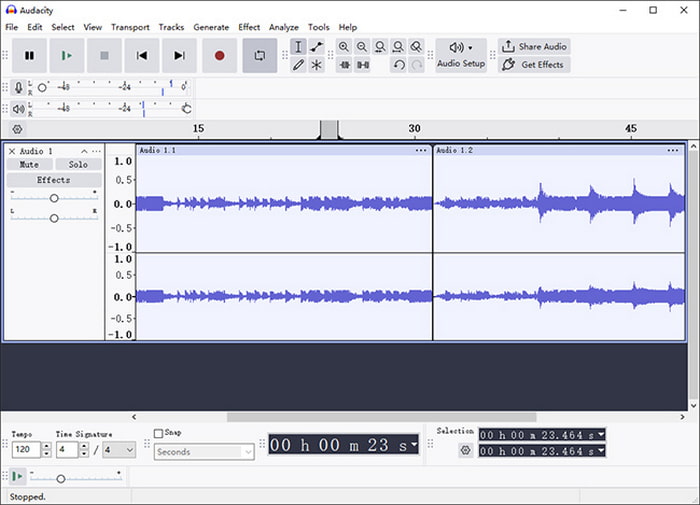Increase tempo with stepper arrows

pyautogui.click(x=46, y=446)
